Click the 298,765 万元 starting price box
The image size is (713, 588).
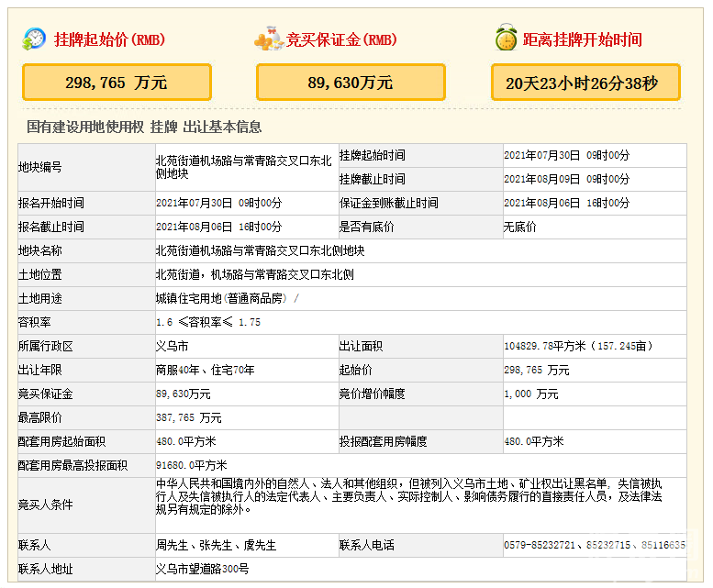coord(117,83)
